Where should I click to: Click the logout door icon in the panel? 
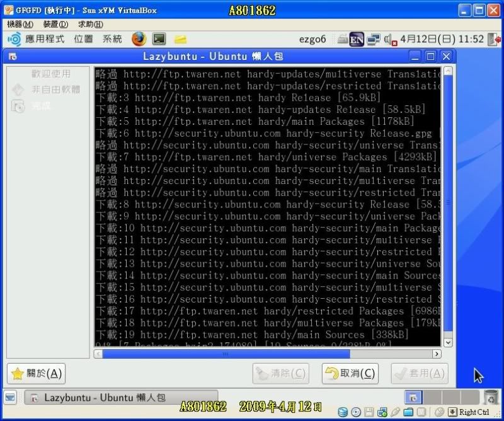click(x=494, y=39)
